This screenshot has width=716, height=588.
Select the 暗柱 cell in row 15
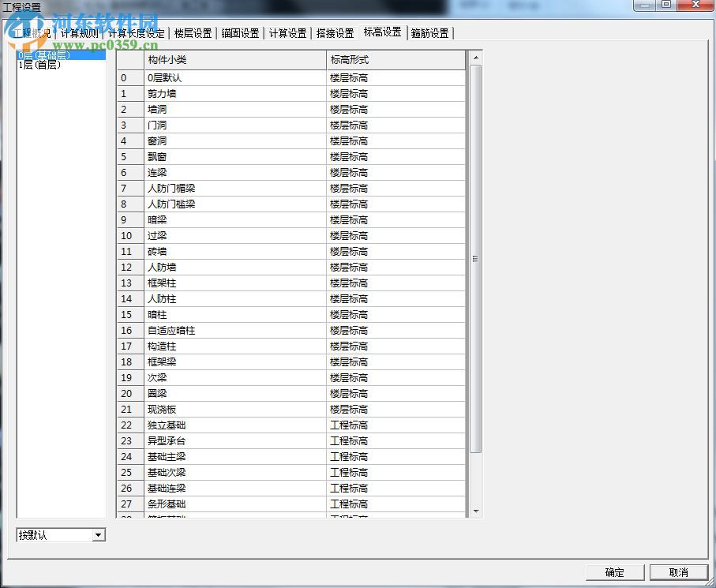(235, 315)
